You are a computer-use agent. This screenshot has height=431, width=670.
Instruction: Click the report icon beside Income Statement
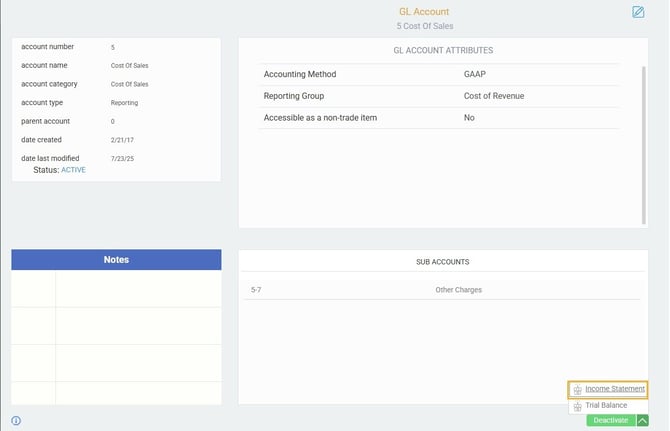(x=577, y=390)
